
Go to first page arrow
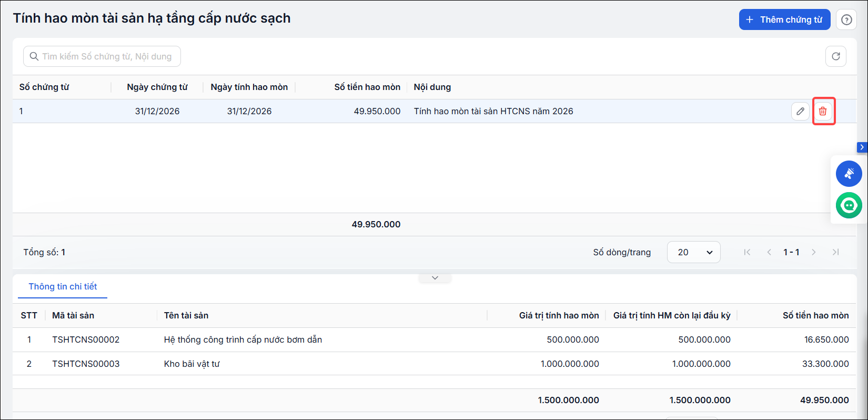[747, 252]
